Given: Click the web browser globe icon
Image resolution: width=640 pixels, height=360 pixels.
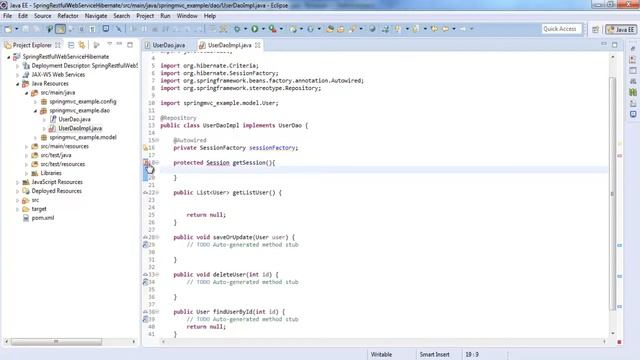Looking at the screenshot, I should (372, 29).
